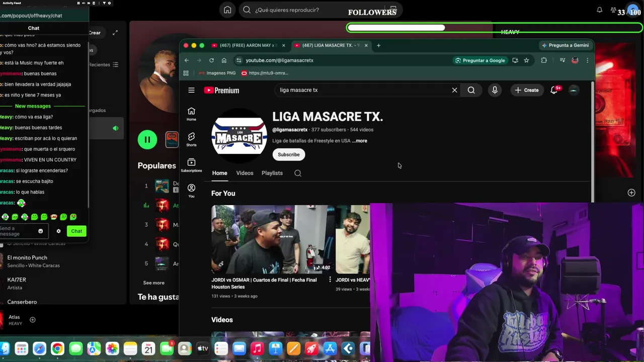Screen dimensions: 644x362
Task: Open Recientes sort dropdown in Spotify
Action: coord(104,64)
